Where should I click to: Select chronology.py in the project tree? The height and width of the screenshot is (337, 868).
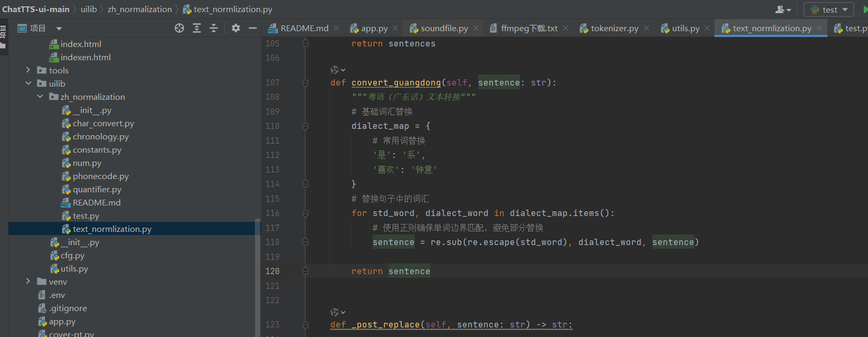click(101, 137)
